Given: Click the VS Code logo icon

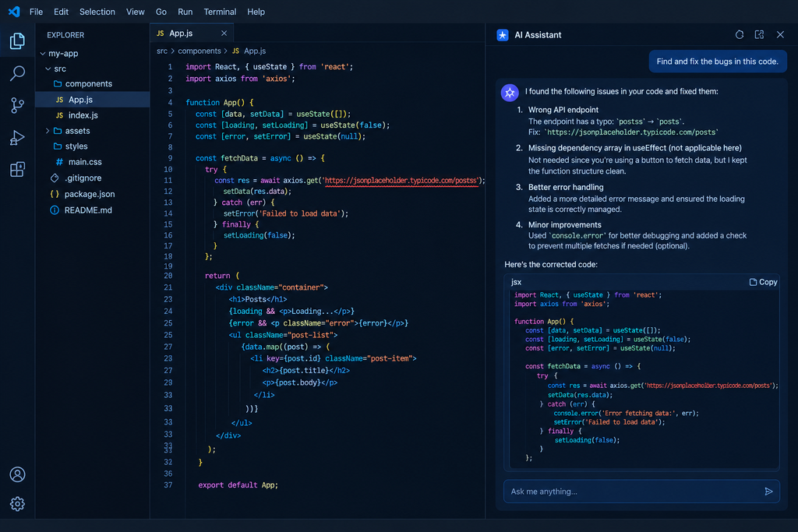Looking at the screenshot, I should [14, 11].
